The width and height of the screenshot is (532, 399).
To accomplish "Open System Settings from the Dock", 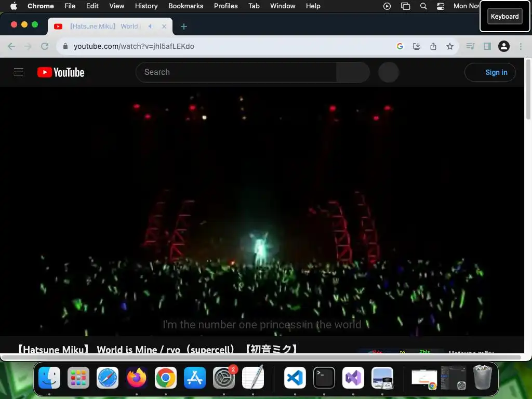I will pos(224,378).
